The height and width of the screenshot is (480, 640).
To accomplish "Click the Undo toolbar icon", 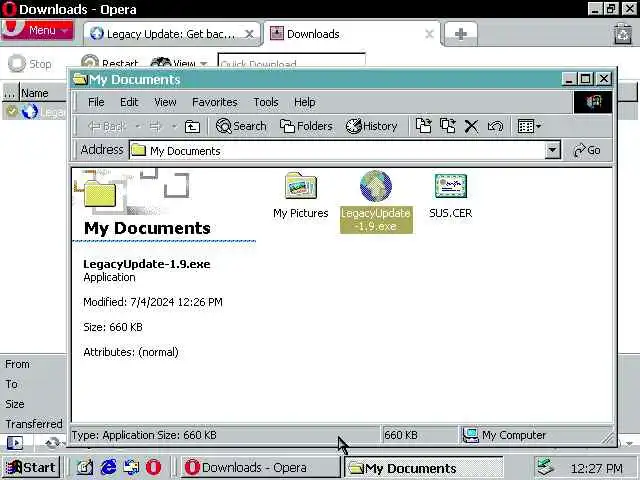I will [495, 126].
